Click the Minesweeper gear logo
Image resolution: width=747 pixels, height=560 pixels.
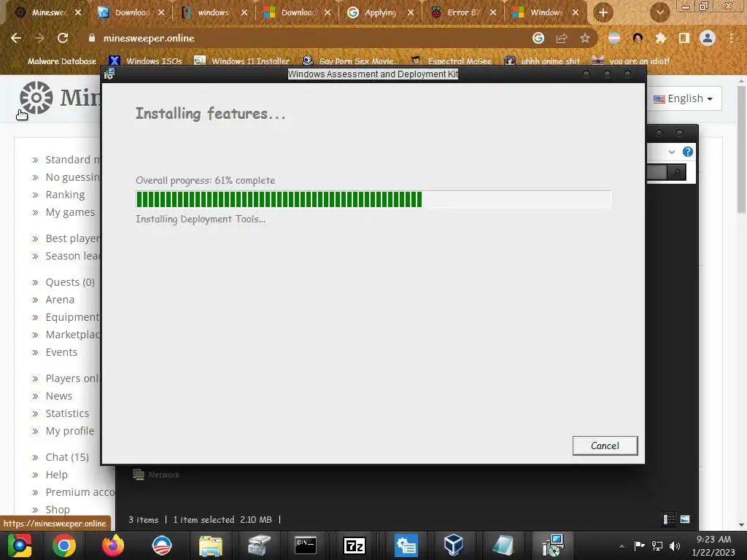[x=36, y=98]
